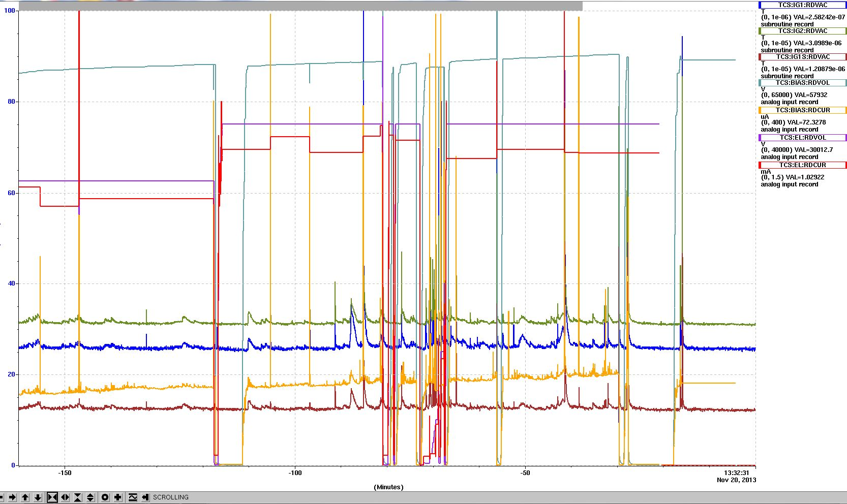Click the 100 value on Y axis

[x=9, y=10]
